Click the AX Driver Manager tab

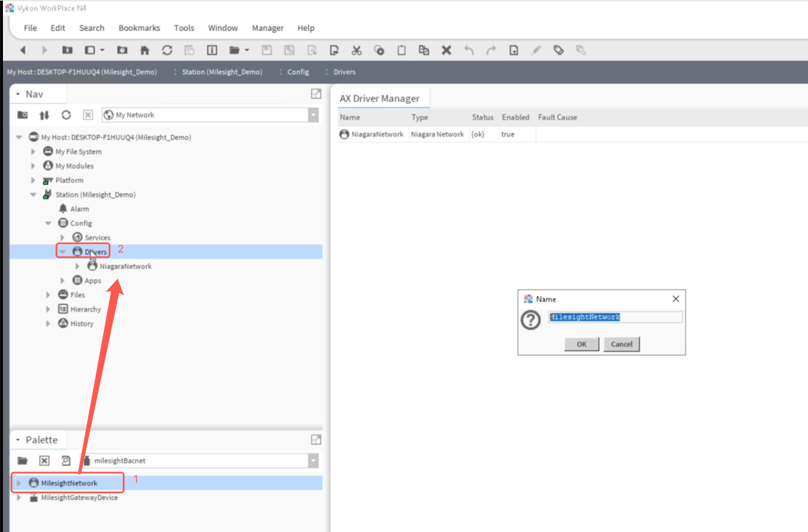coord(380,99)
